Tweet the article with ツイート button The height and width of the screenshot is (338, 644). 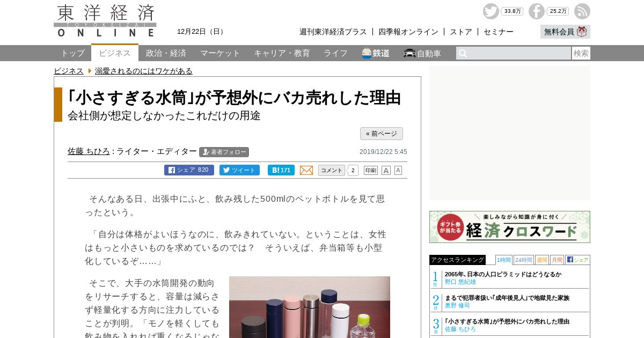pos(239,170)
